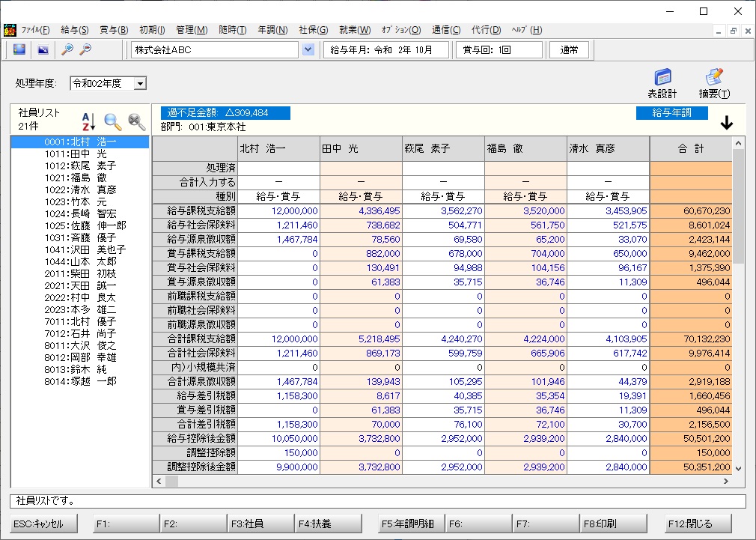756x540 pixels.
Task: Click the 田中 光 column header
Action: click(x=361, y=148)
